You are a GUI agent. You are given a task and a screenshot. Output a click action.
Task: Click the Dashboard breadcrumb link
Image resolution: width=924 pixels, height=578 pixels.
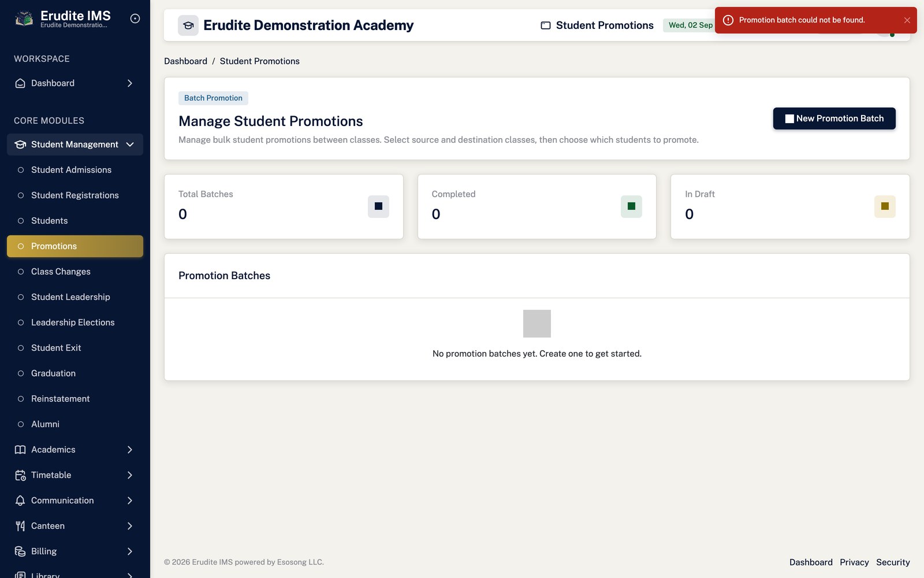click(185, 61)
